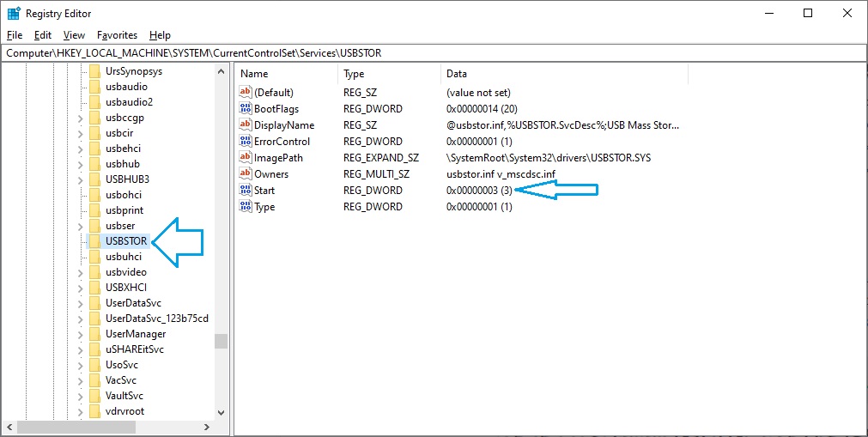
Task: Click the Type DWORD value icon
Action: coord(246,207)
